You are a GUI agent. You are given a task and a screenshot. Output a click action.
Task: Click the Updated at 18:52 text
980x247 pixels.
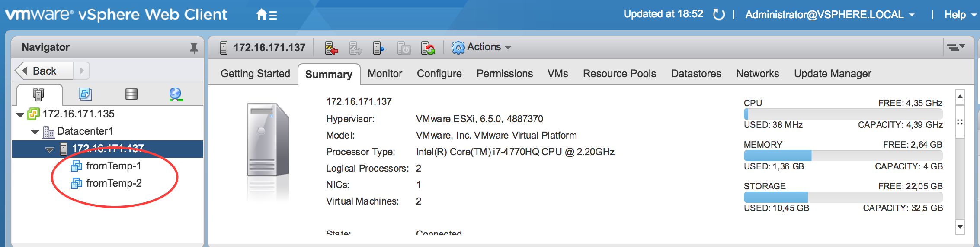coord(663,14)
